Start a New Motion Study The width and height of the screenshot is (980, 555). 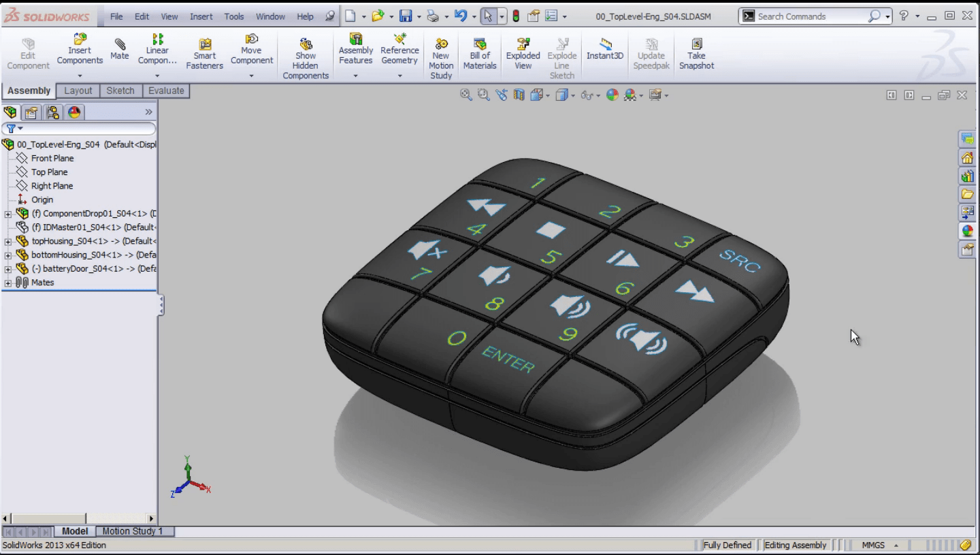(x=441, y=59)
